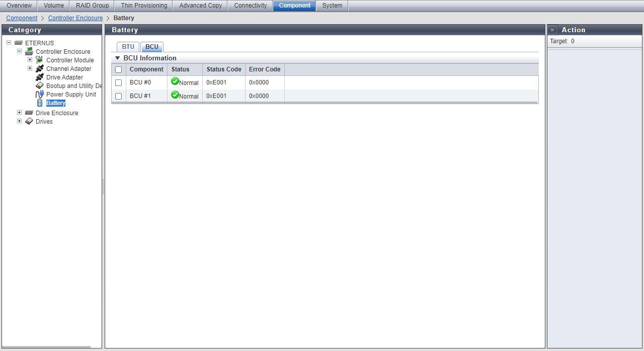
Task: Check the BCU #1 row checkbox
Action: 119,96
